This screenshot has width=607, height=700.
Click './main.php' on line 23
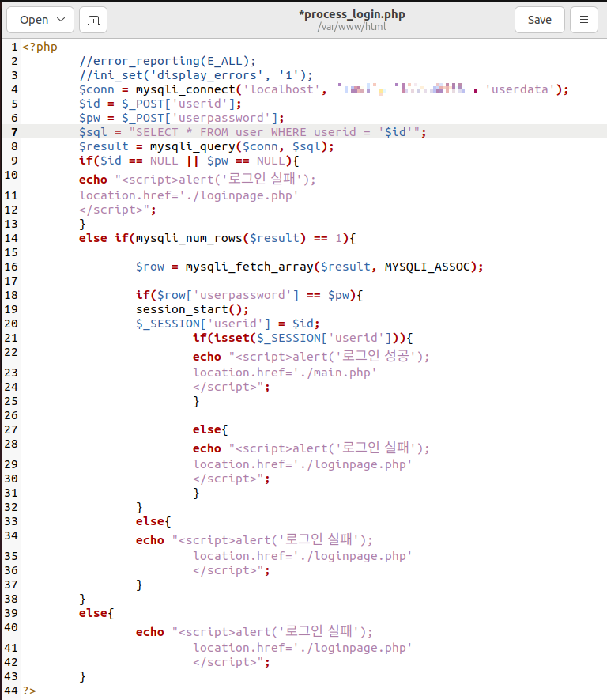click(x=335, y=373)
